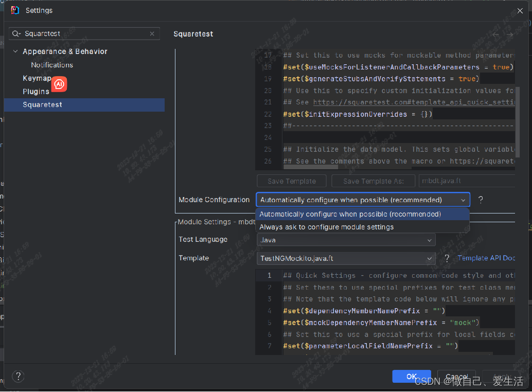Viewport: 532px width, 392px height.
Task: Click line 4 dependencyMemberNamePrefix in editor
Action: [x=364, y=311]
